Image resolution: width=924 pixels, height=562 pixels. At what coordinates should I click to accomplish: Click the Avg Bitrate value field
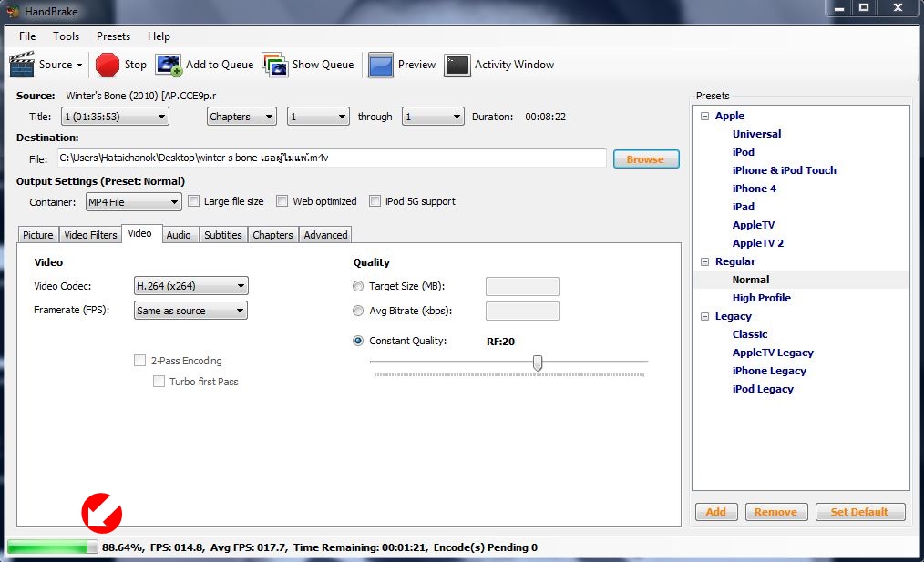point(522,311)
